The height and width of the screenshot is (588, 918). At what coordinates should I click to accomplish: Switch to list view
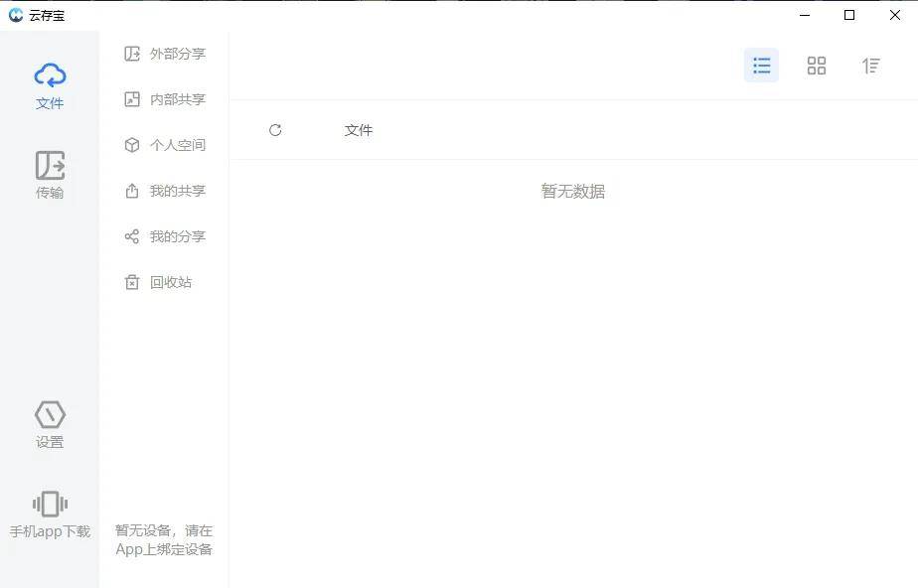(761, 65)
